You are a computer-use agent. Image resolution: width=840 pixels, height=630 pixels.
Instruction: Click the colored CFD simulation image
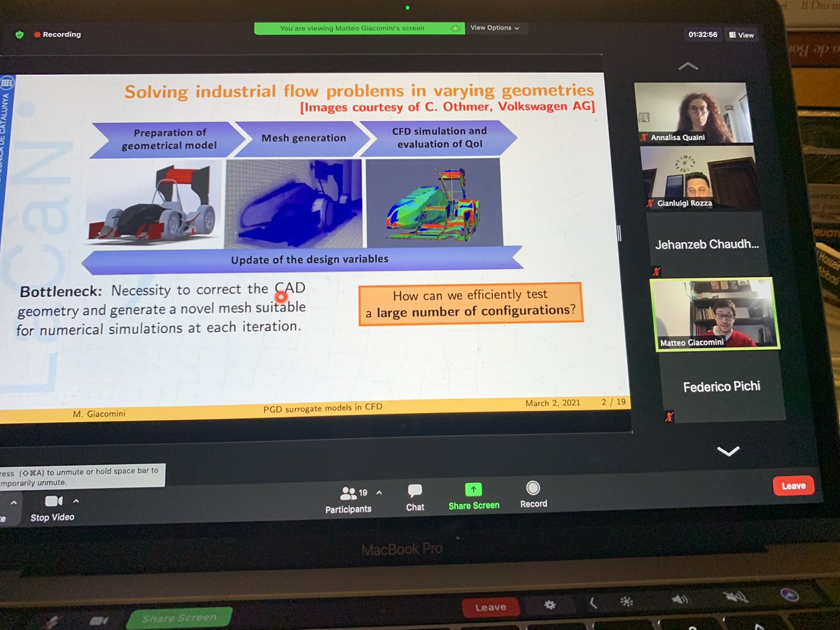[x=434, y=202]
